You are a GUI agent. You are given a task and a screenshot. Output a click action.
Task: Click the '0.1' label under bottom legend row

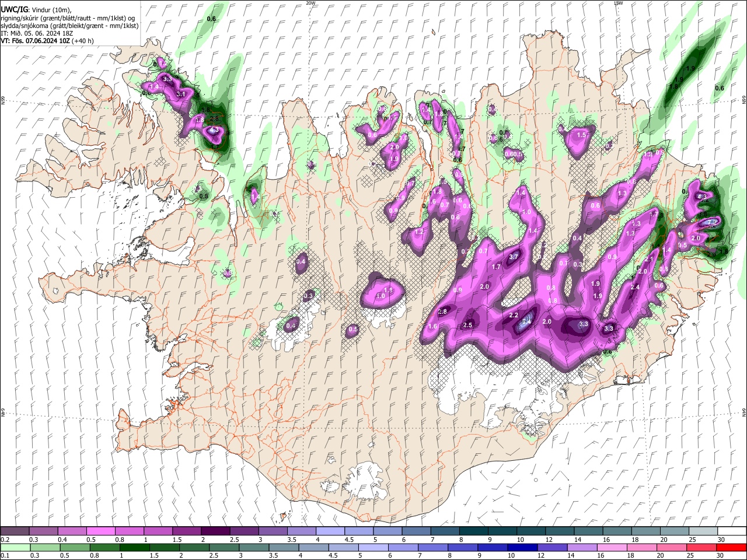5,555
